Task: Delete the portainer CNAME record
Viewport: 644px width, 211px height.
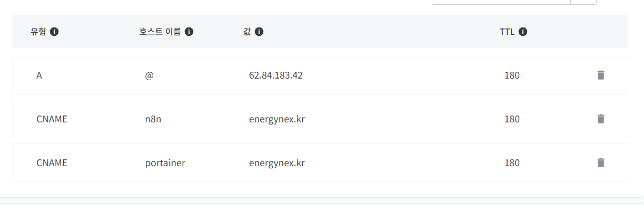Action: click(601, 162)
